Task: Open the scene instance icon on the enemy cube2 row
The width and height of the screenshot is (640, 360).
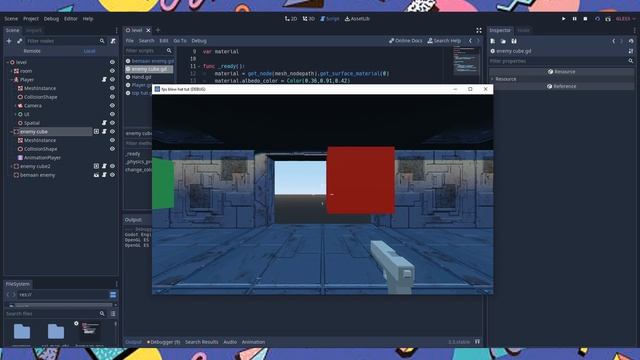Action: click(x=96, y=166)
